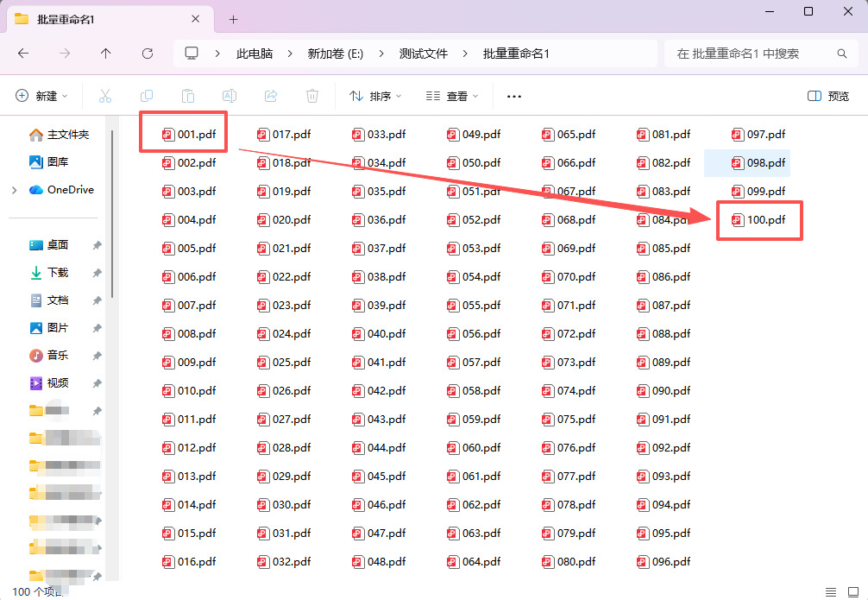Viewport: 868px width, 600px height.
Task: Select file 099.pdf
Action: (x=758, y=191)
